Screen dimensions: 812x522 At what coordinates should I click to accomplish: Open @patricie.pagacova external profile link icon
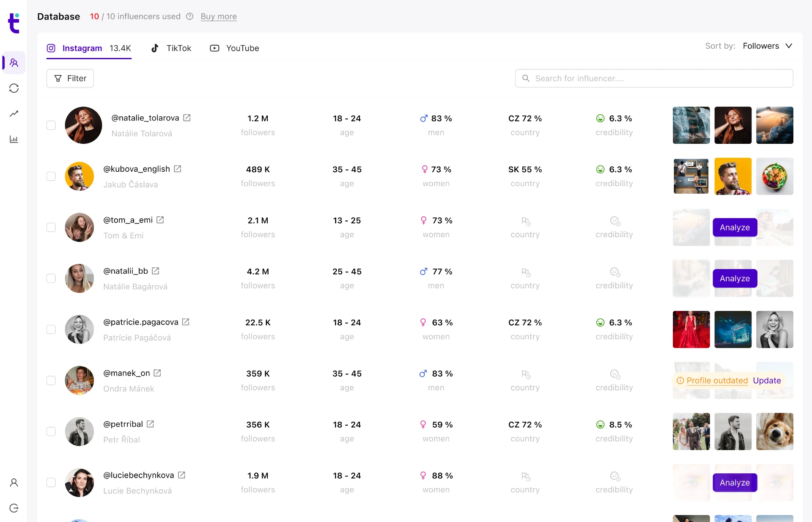coord(186,322)
